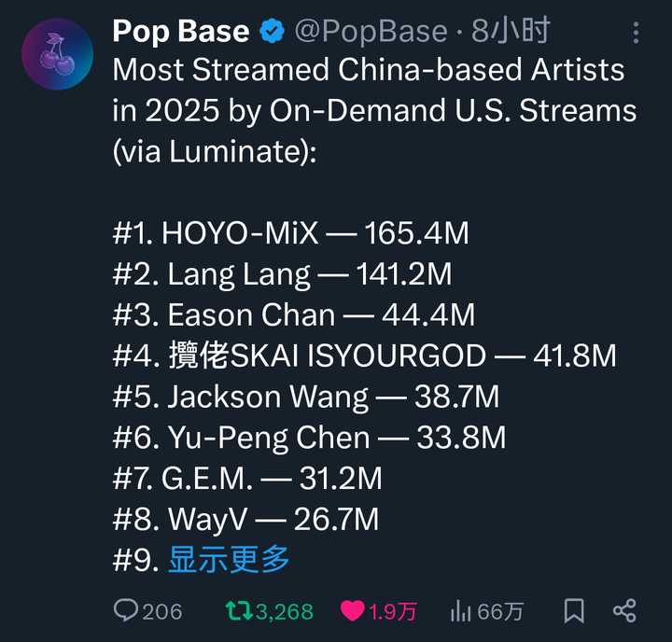Like the post with the heart icon

coord(352,611)
